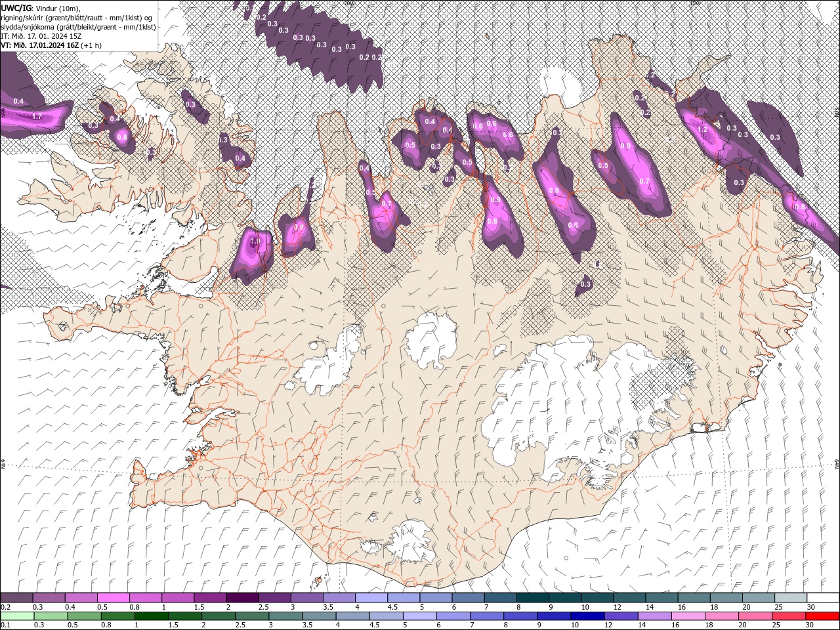
Task: Click the 'Vindur (10m)' header text
Action: 58,8
